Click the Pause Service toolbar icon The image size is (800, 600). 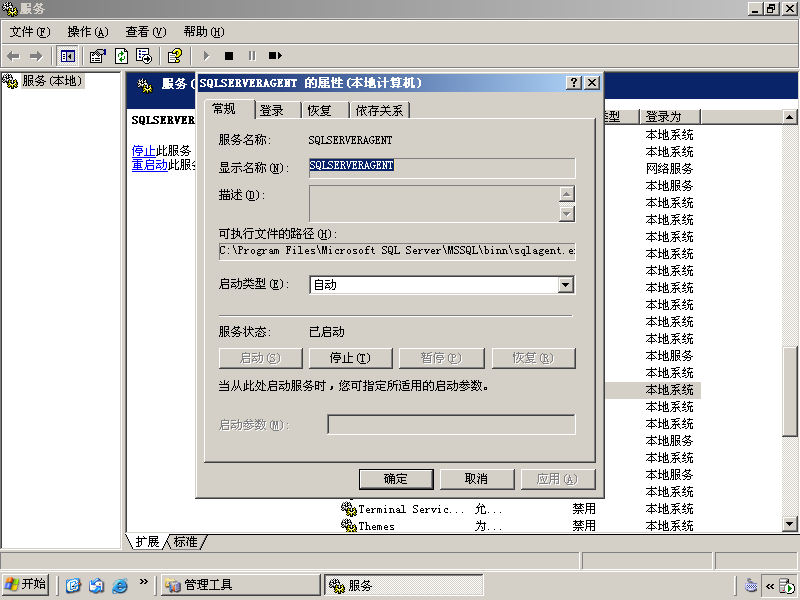(x=252, y=56)
